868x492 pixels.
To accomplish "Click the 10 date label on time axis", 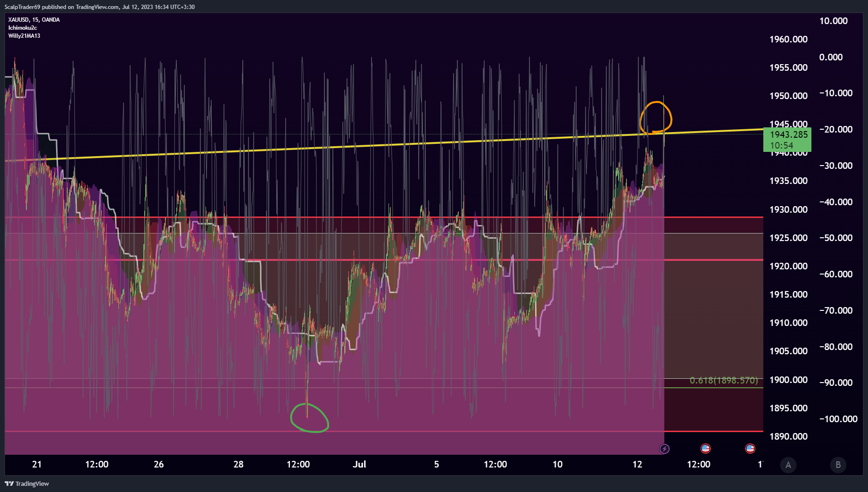I will [557, 464].
